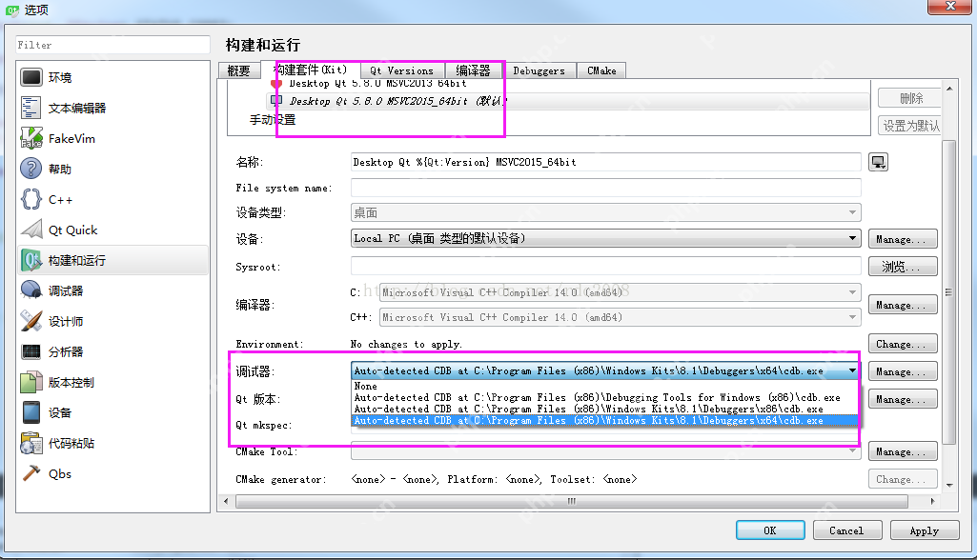The image size is (977, 560).
Task: Select the 版本控制 version control icon
Action: pyautogui.click(x=31, y=383)
